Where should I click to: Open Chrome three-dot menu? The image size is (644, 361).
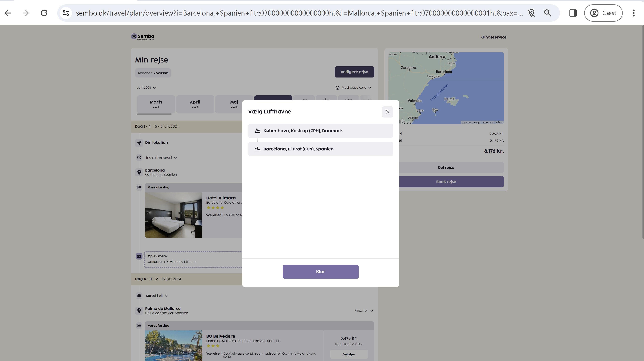point(634,13)
